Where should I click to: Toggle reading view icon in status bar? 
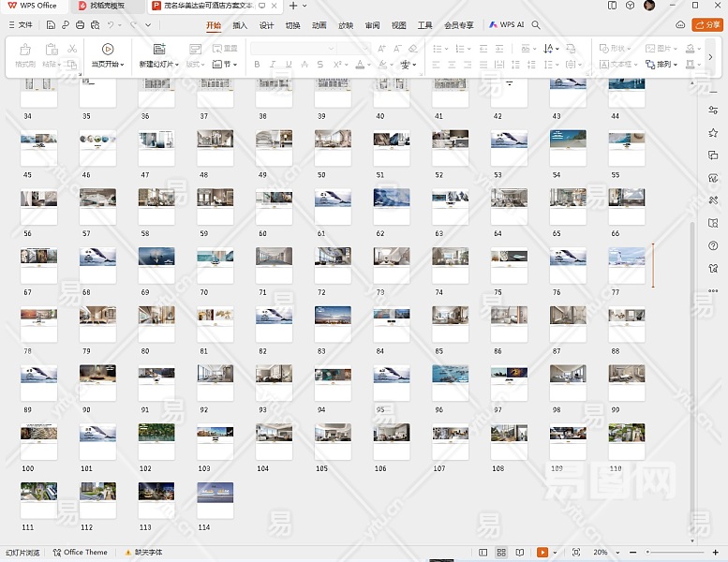(520, 553)
